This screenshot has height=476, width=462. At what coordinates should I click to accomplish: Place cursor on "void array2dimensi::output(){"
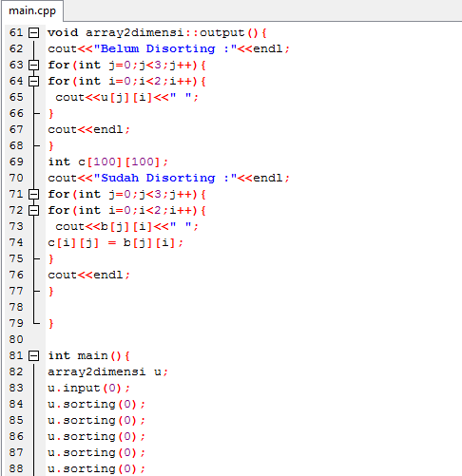pyautogui.click(x=157, y=32)
